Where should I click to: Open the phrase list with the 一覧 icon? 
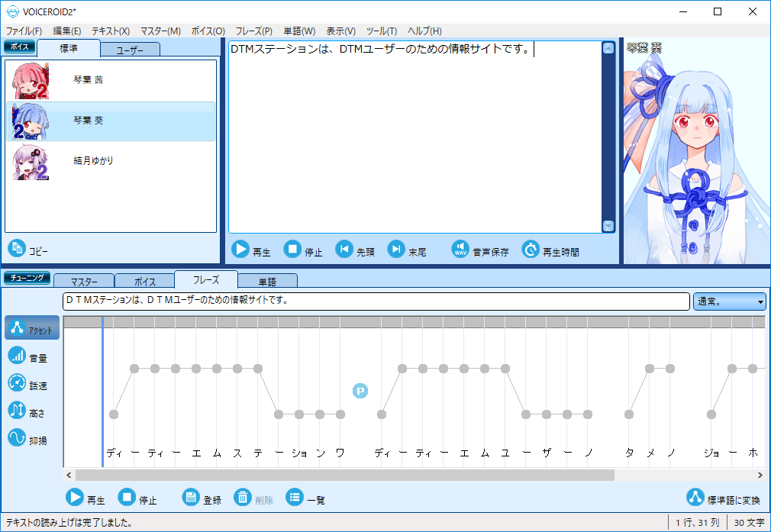[x=295, y=497]
